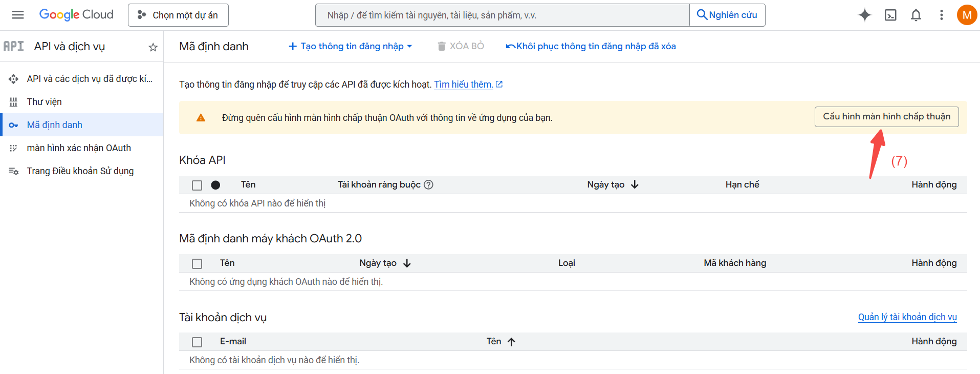This screenshot has width=980, height=374.
Task: Open 'màn hình xác nhận OAuth' page
Action: pos(82,148)
